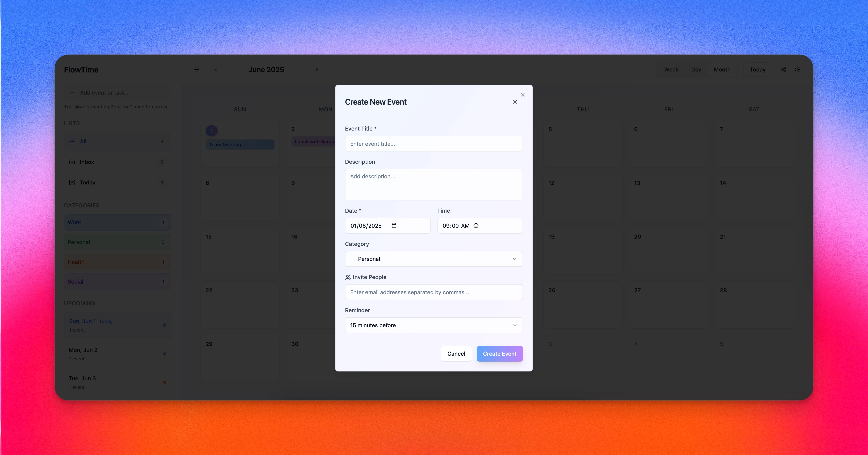Click the Inbox tray icon
Image resolution: width=868 pixels, height=455 pixels.
click(x=72, y=162)
